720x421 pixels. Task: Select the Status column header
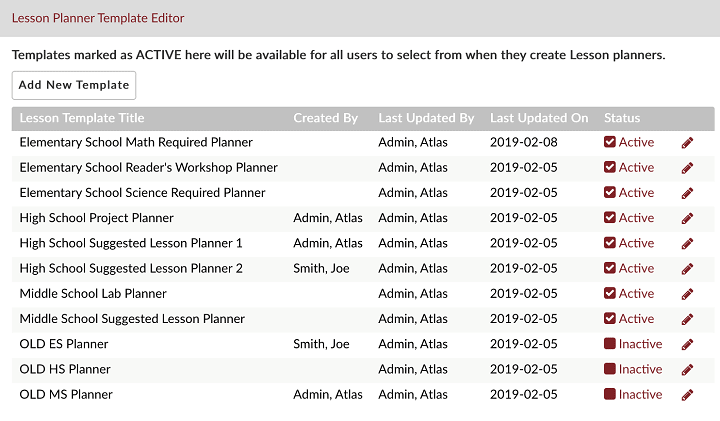click(x=622, y=118)
